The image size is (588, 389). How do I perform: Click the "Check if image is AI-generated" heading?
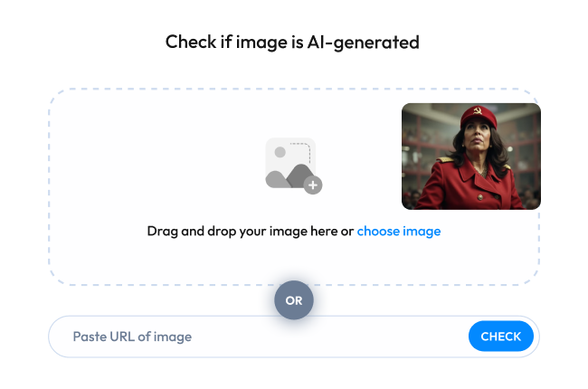[292, 42]
